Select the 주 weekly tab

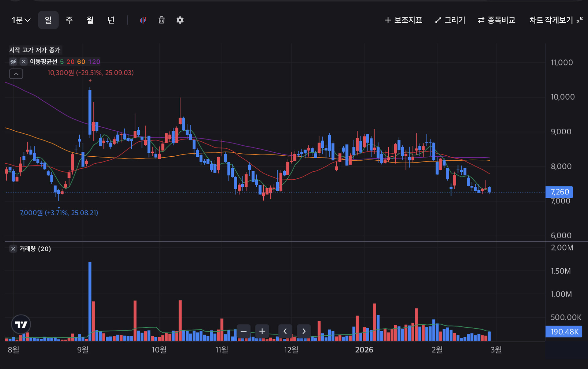coord(69,20)
